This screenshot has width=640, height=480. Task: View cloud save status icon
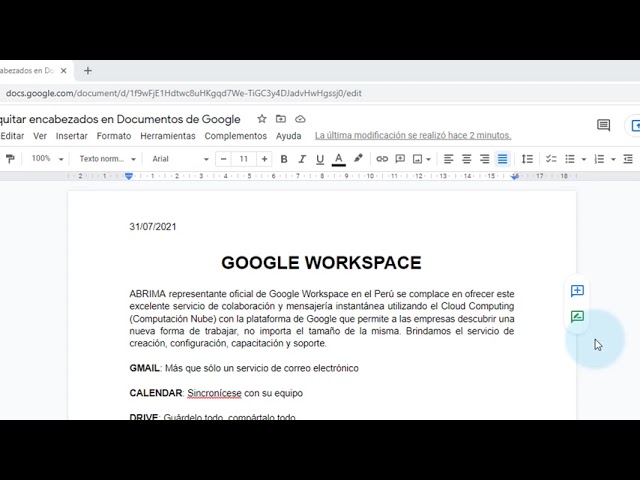click(300, 119)
